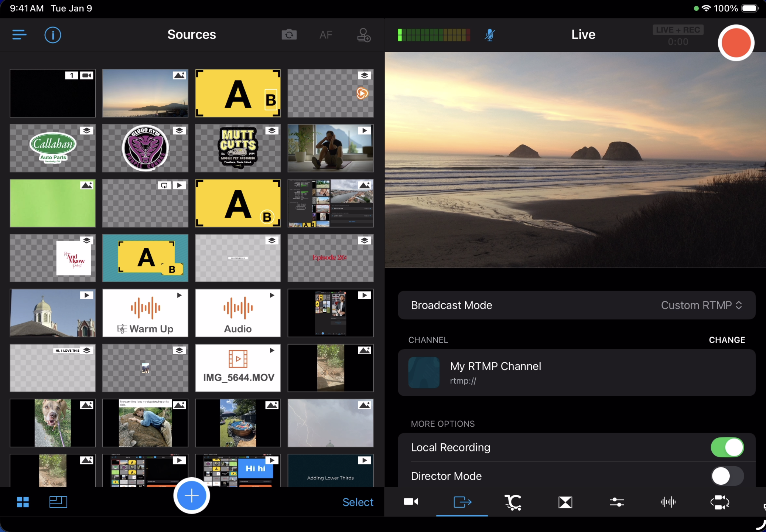Open the mixer sliders tab
The image size is (766, 532).
617,502
